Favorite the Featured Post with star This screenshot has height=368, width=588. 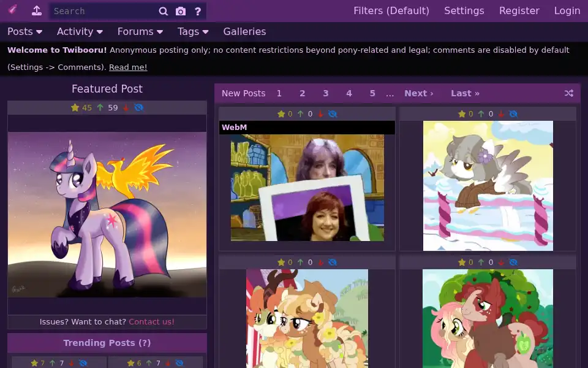75,108
